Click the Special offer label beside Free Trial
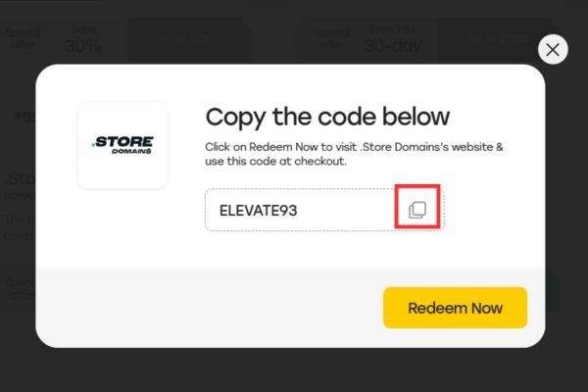Screen dimensions: 588x392 tap(331, 39)
